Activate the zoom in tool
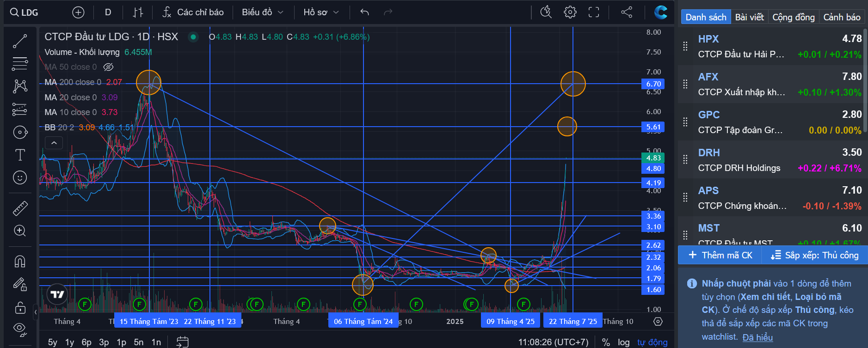Viewport: 868px width, 348px height. coord(20,231)
